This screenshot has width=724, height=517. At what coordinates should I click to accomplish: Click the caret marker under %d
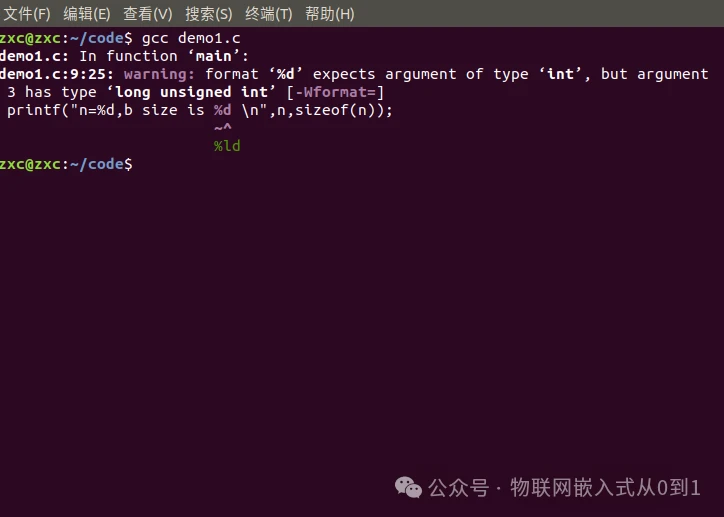223,127
